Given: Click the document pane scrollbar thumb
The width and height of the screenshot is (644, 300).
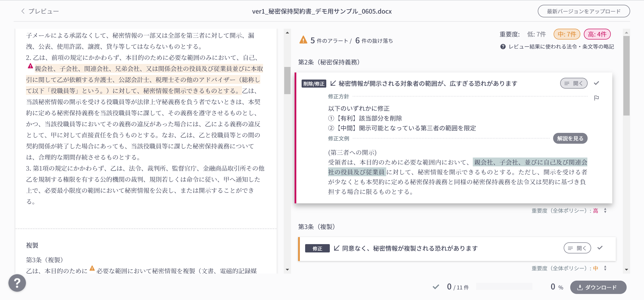Looking at the screenshot, I should [x=287, y=81].
